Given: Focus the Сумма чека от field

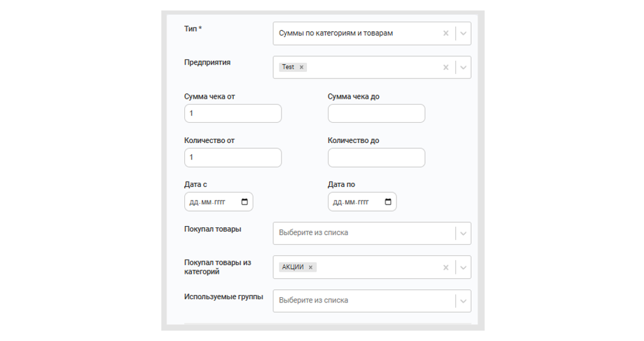Looking at the screenshot, I should point(233,114).
